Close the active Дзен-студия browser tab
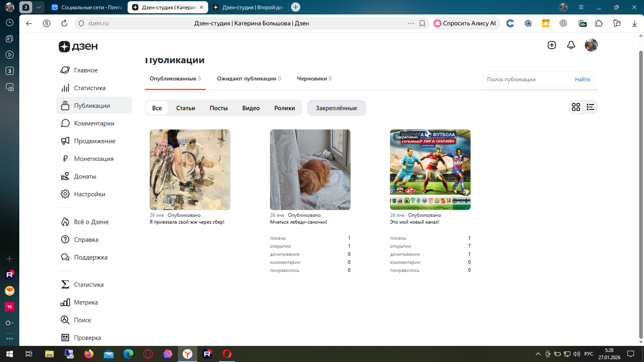This screenshot has width=644, height=362. 201,8
